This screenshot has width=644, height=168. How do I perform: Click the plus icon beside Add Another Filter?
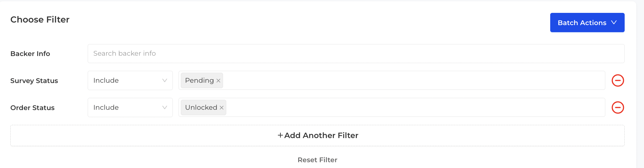(x=280, y=135)
